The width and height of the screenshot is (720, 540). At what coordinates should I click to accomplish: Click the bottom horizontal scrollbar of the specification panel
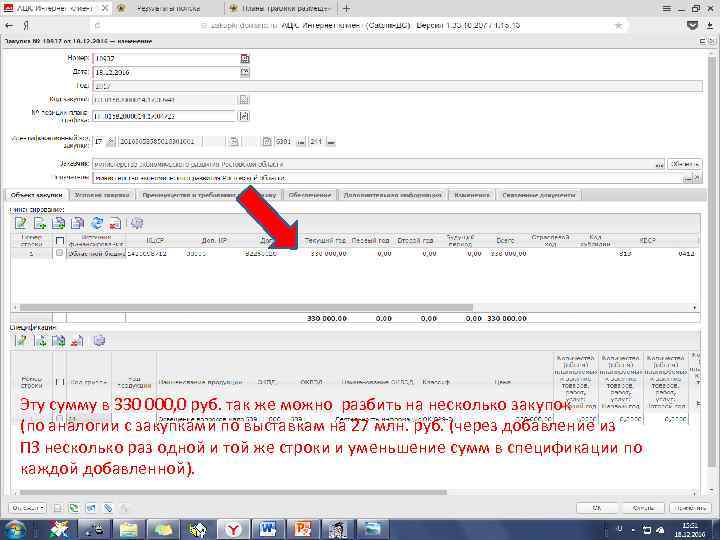tap(233, 492)
